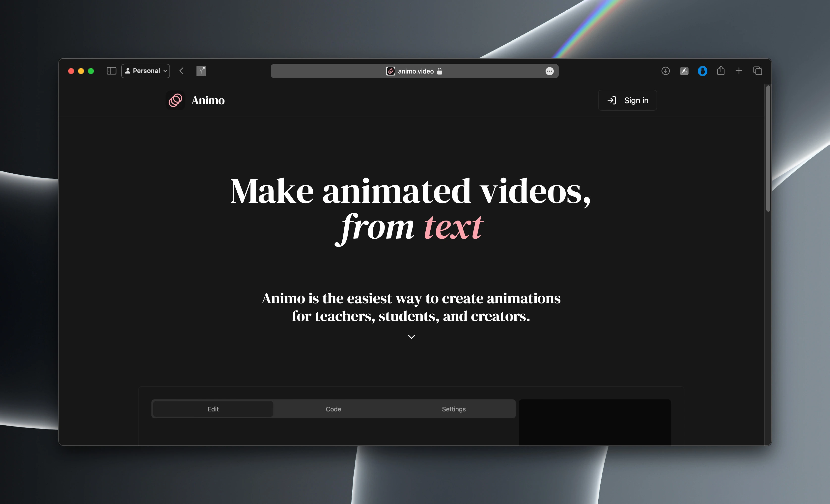This screenshot has width=830, height=504.
Task: Open the page options ellipsis in address bar
Action: coord(549,71)
